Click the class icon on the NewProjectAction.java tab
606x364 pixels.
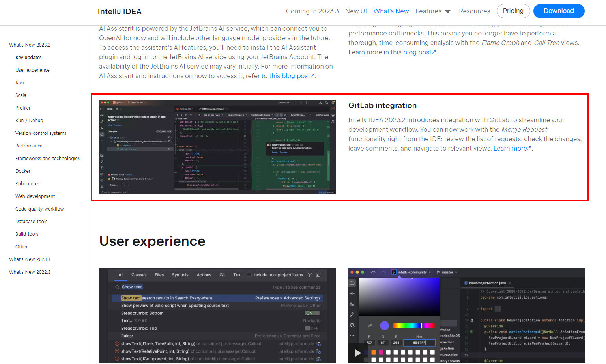[x=466, y=283]
